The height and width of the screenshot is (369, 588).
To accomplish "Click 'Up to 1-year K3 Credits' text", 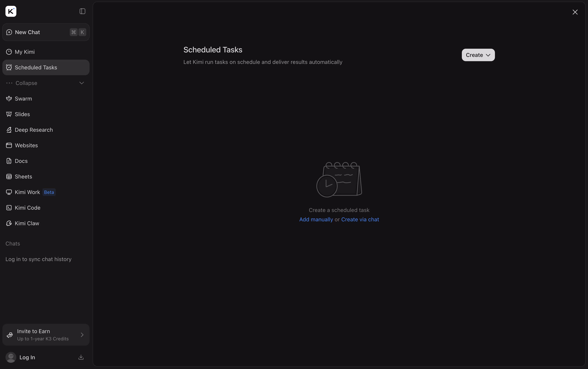I will (x=43, y=339).
